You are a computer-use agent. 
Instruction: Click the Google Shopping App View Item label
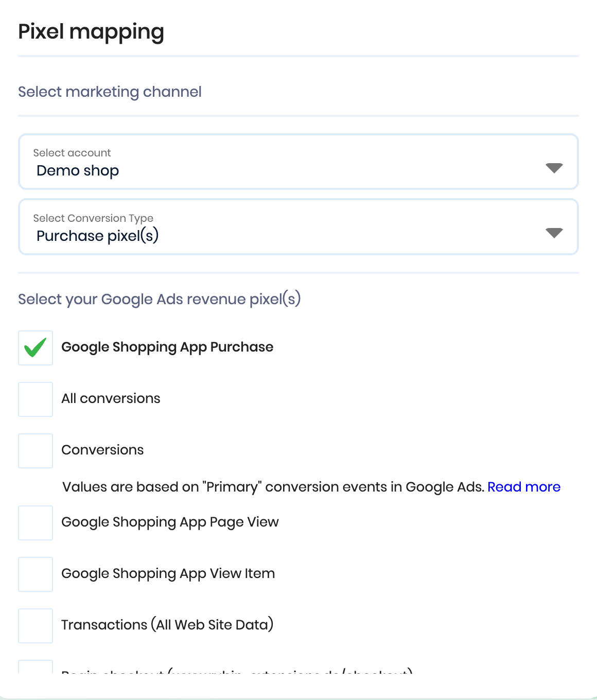pos(168,573)
